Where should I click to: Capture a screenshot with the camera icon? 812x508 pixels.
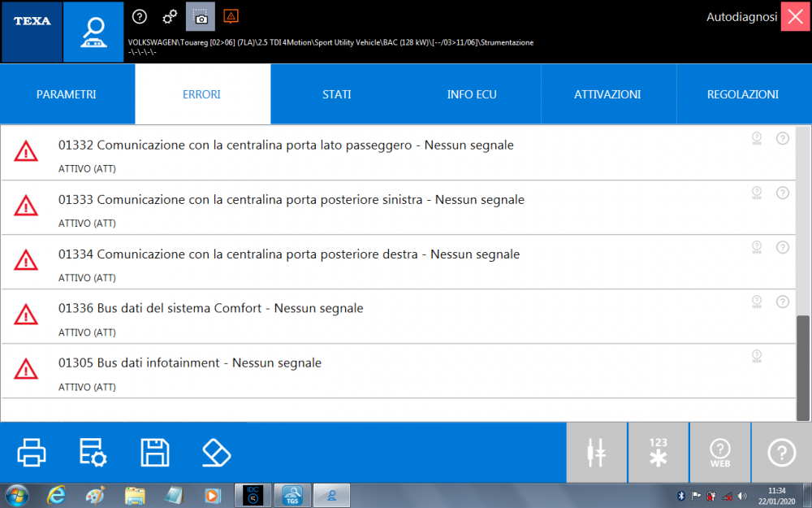(x=200, y=16)
